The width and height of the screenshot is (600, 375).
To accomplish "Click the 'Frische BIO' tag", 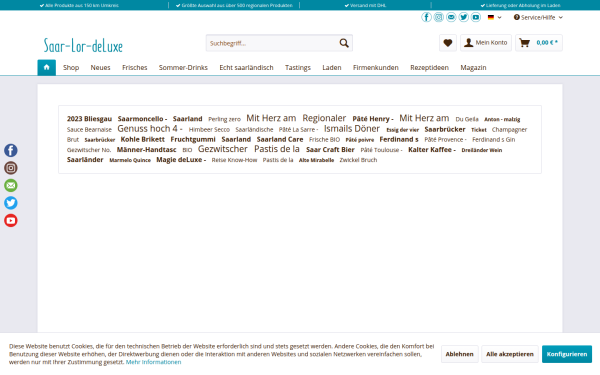I will pyautogui.click(x=324, y=140).
